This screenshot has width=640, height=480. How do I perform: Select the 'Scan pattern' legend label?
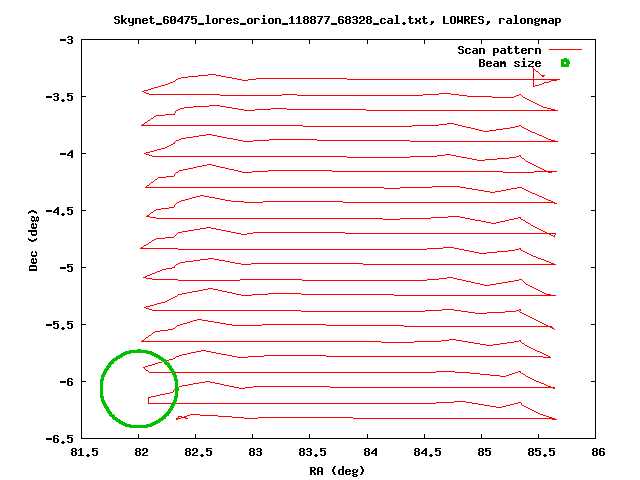[499, 50]
